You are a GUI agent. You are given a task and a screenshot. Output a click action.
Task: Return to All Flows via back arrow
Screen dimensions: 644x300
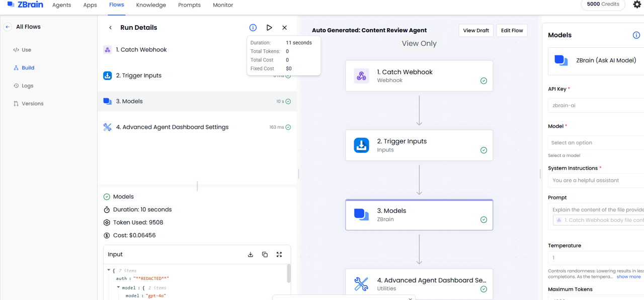point(8,27)
